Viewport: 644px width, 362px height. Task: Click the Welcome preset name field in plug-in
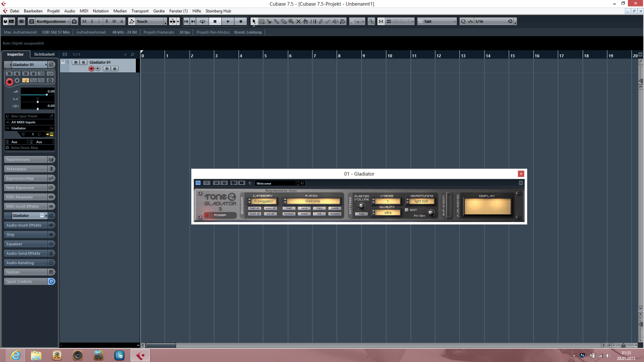tap(276, 183)
